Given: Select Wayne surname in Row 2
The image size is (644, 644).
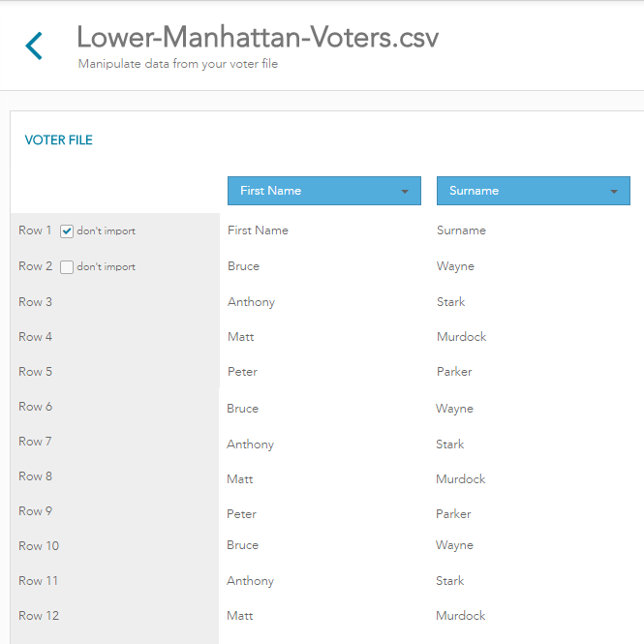Looking at the screenshot, I should [x=455, y=266].
